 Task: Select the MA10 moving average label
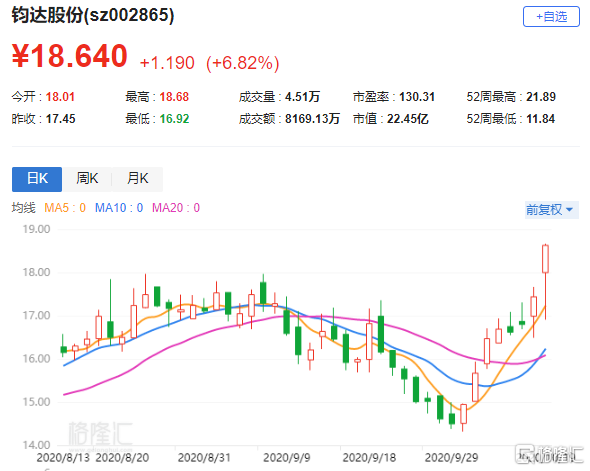[119, 208]
